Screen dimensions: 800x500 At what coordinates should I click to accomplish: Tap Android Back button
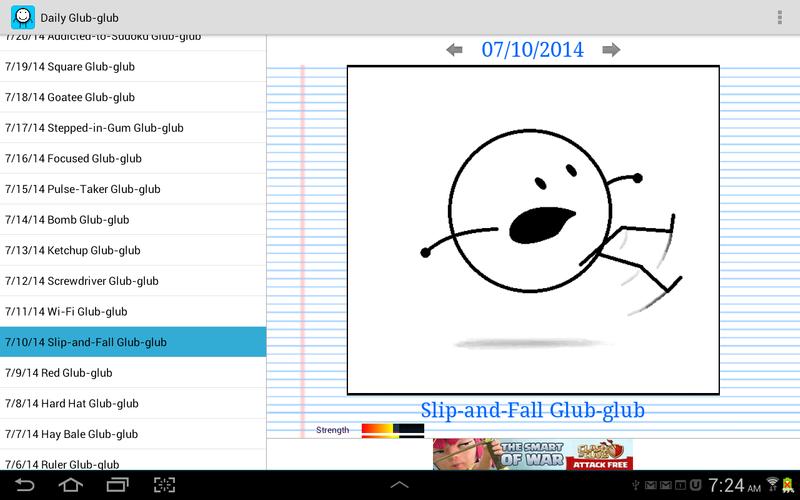24,485
